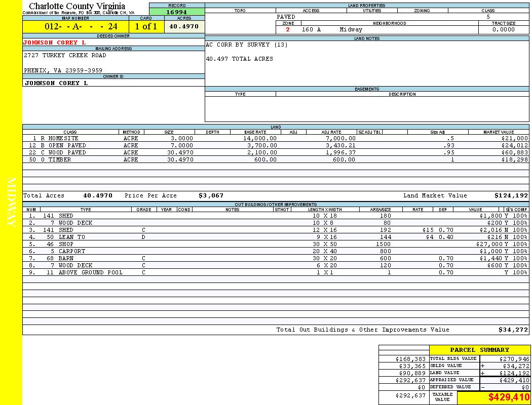Select the Midway neighborhood value

pyautogui.click(x=351, y=29)
